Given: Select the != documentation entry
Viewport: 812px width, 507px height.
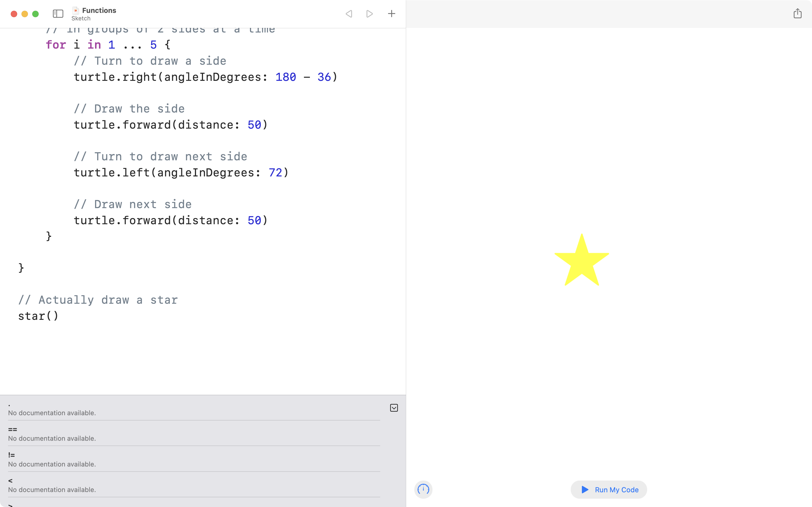Looking at the screenshot, I should [12, 455].
